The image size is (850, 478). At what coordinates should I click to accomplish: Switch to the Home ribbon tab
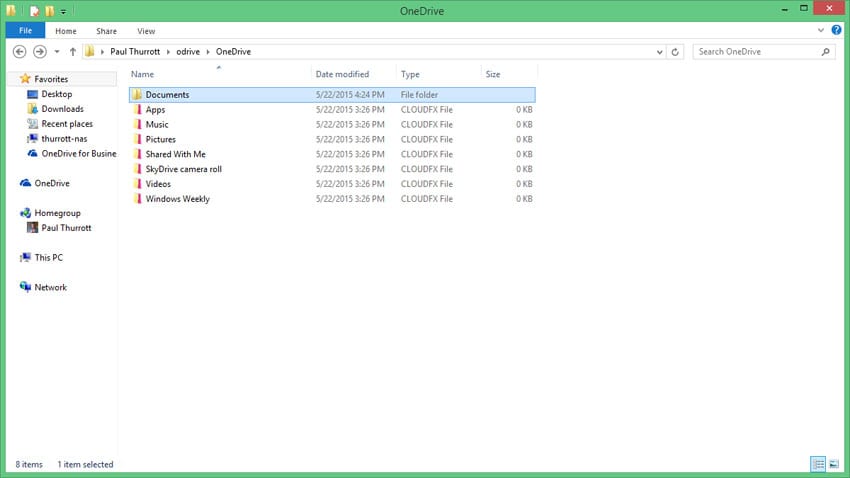(66, 31)
